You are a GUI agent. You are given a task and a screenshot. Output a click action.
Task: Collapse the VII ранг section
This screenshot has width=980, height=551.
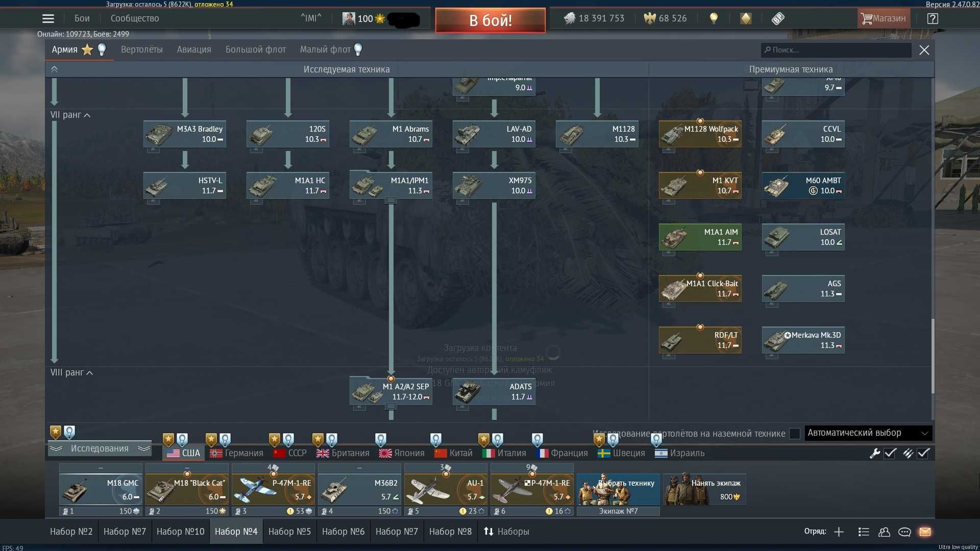click(x=70, y=115)
